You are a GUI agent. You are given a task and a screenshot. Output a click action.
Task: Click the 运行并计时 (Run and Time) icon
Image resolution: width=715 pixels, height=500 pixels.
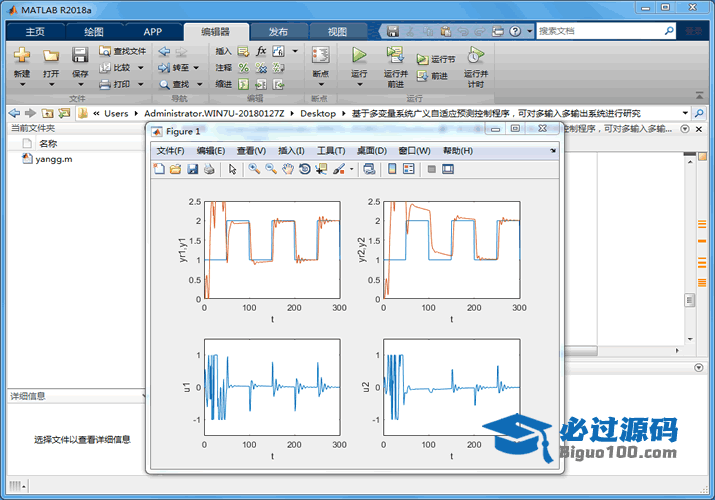click(x=476, y=55)
